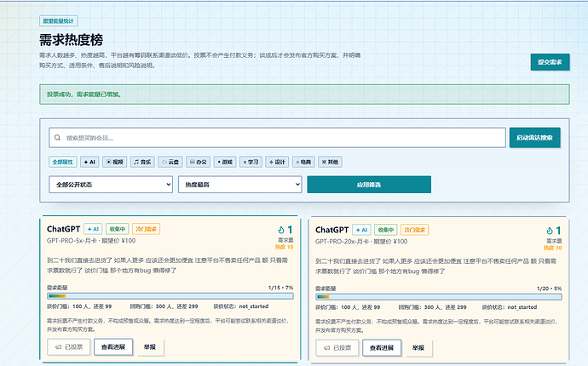This screenshot has width=588, height=366.
Task: Click the 需求热度榜 page heading
Action: (x=72, y=40)
